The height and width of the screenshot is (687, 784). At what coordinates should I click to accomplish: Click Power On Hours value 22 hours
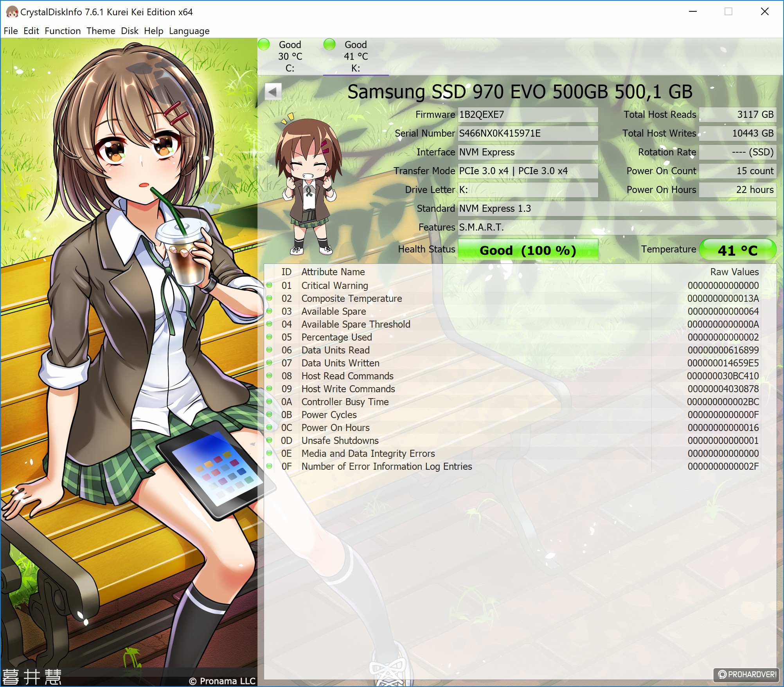click(738, 189)
